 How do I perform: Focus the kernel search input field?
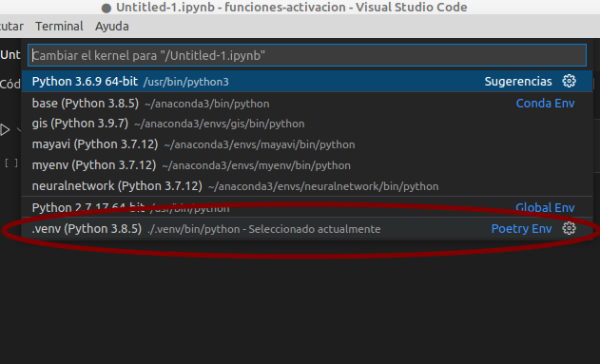tap(307, 55)
